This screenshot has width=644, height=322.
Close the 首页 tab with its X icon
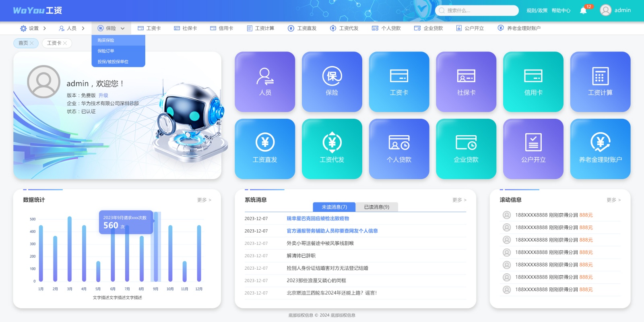(x=32, y=43)
